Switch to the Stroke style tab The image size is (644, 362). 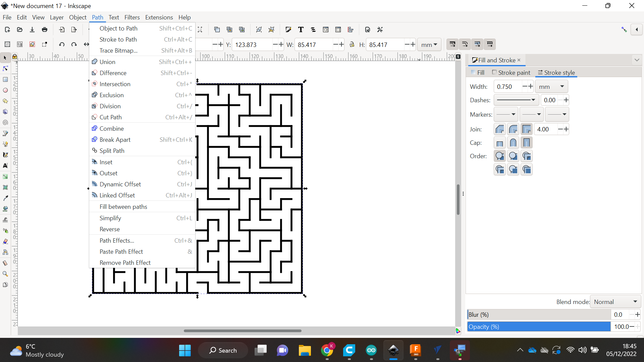click(556, 72)
